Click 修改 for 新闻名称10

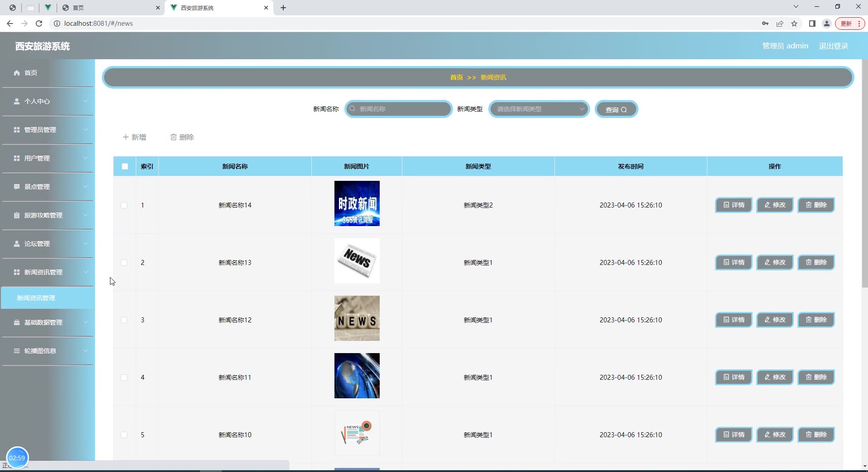point(775,434)
